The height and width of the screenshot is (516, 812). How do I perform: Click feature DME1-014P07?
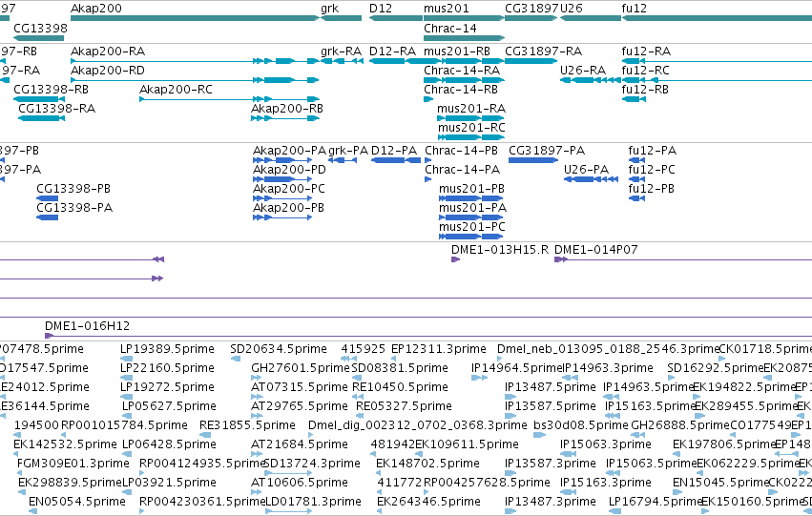tap(683, 259)
